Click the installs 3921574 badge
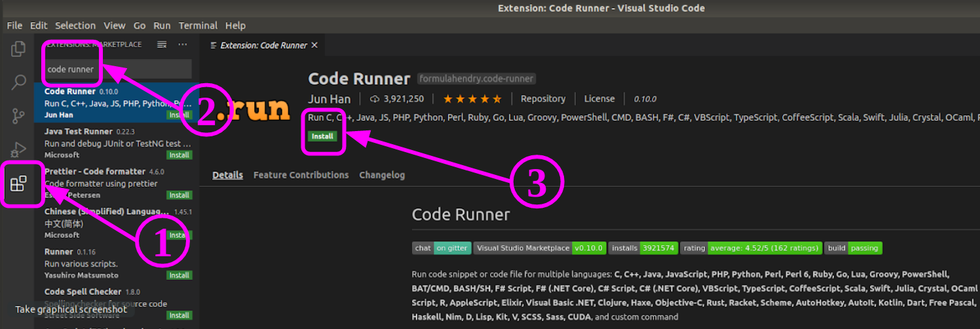 point(643,248)
